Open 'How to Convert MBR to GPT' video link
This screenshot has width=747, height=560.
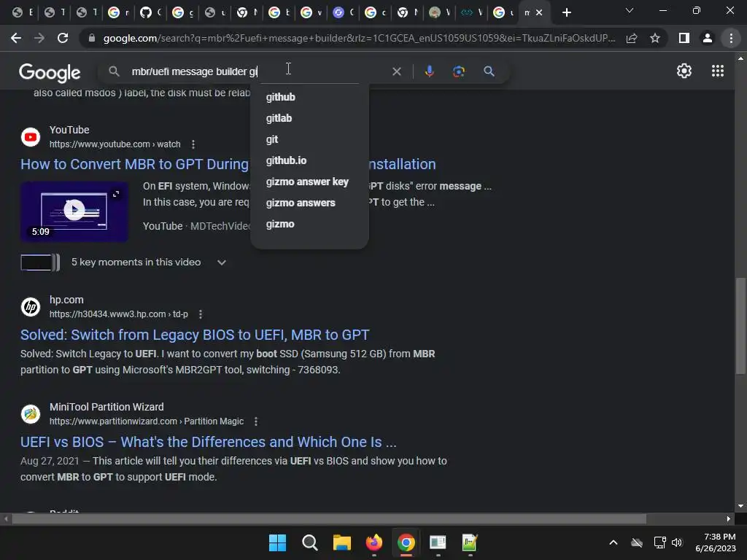point(134,164)
